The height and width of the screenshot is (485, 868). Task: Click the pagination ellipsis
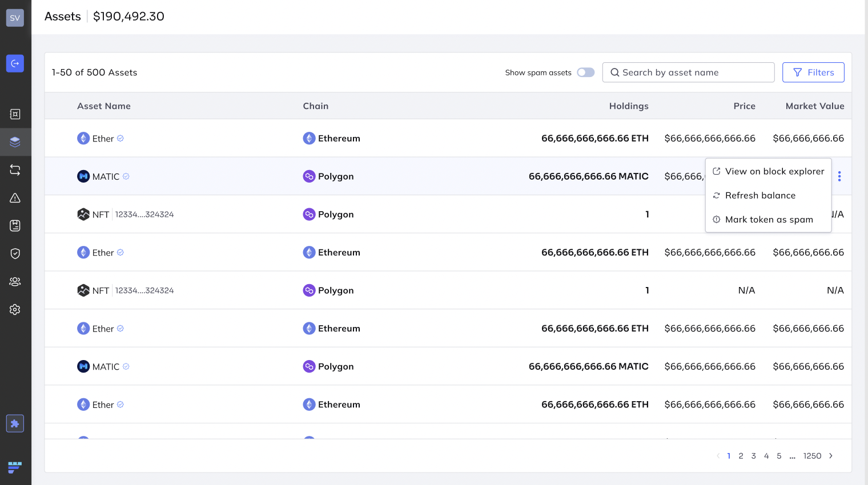pyautogui.click(x=792, y=456)
